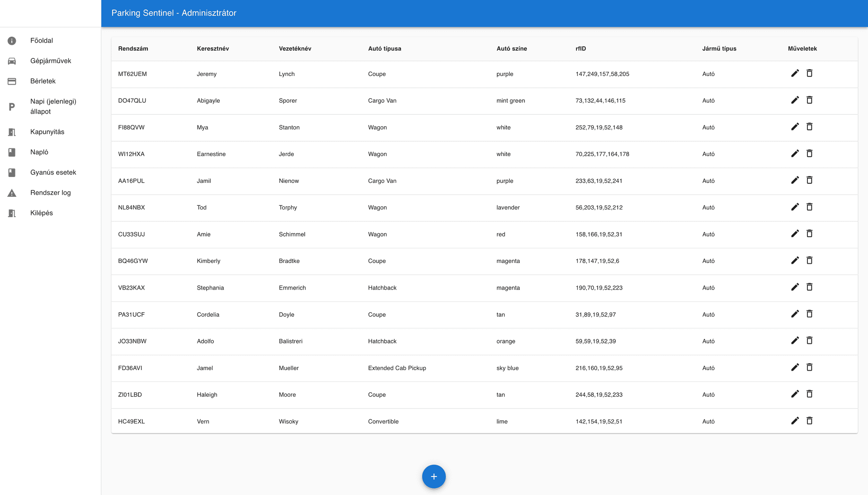The height and width of the screenshot is (495, 868).
Task: Delete the PA31UCF vehicle
Action: click(x=810, y=314)
